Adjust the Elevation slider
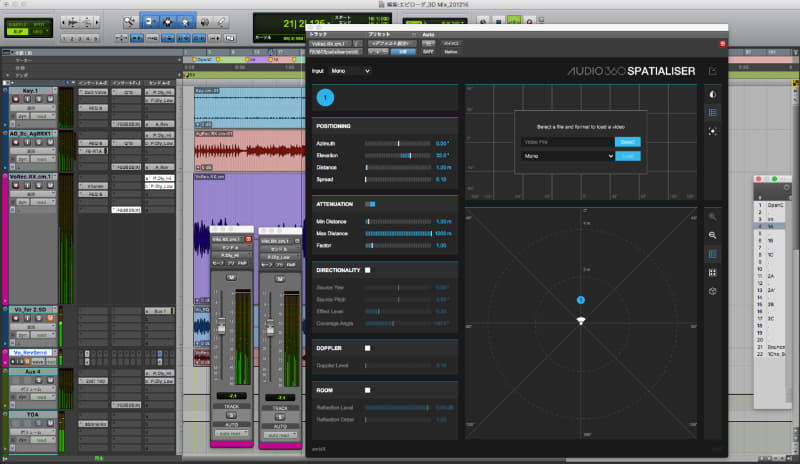 (x=398, y=155)
